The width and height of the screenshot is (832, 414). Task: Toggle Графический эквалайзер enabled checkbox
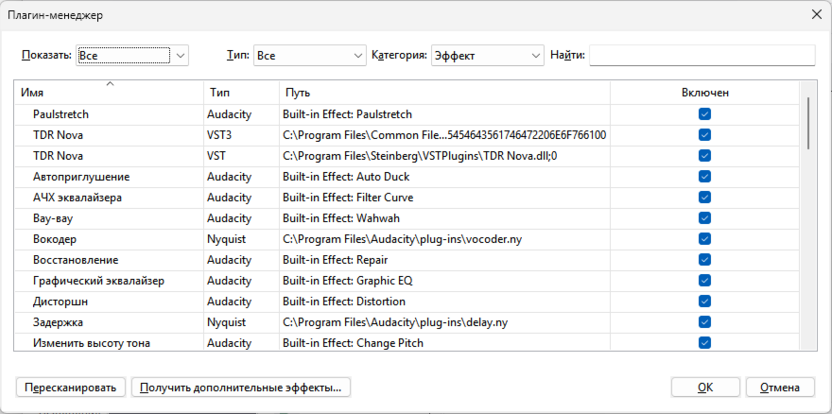[705, 280]
